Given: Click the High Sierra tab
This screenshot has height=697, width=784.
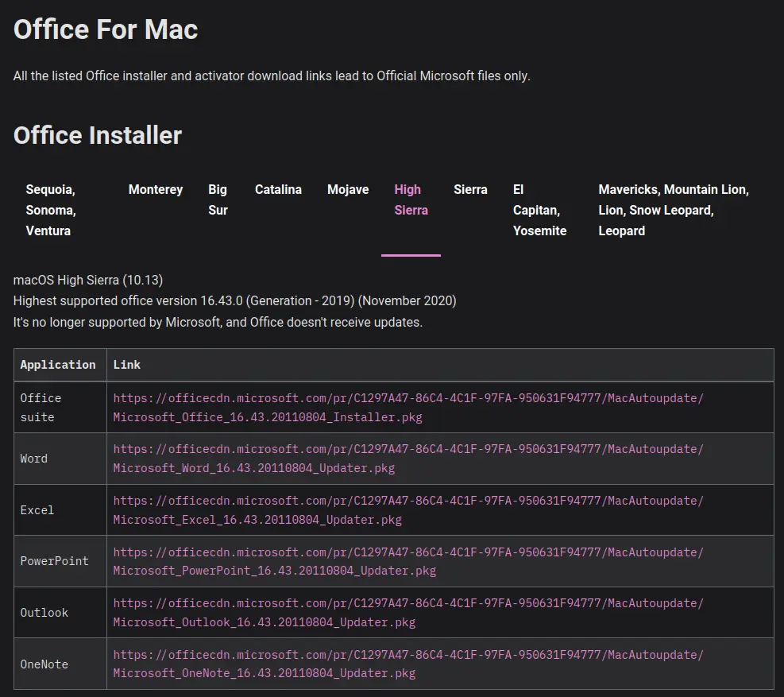Looking at the screenshot, I should pos(411,199).
